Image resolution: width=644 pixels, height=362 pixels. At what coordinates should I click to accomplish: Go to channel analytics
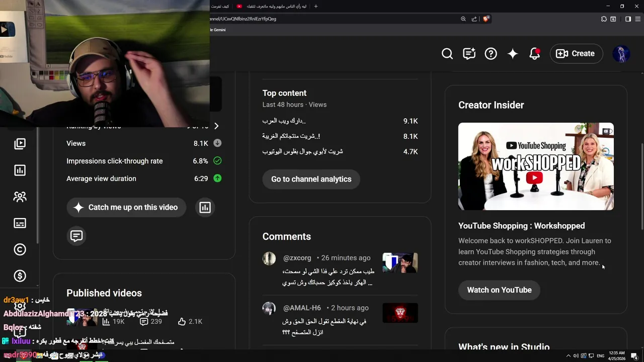[x=311, y=179]
